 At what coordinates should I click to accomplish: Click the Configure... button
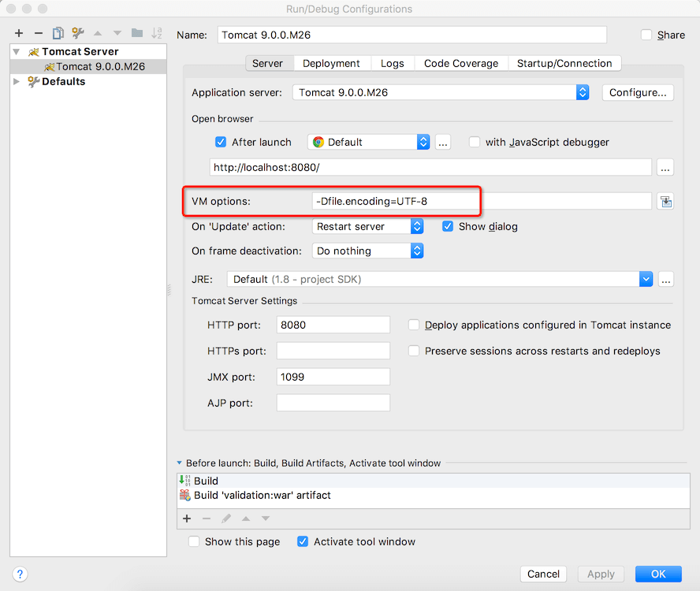point(638,92)
